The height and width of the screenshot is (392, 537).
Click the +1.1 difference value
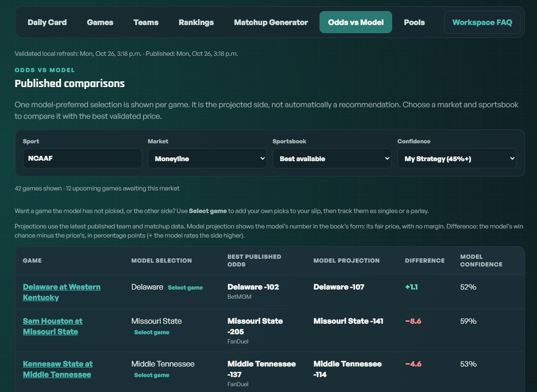click(411, 287)
